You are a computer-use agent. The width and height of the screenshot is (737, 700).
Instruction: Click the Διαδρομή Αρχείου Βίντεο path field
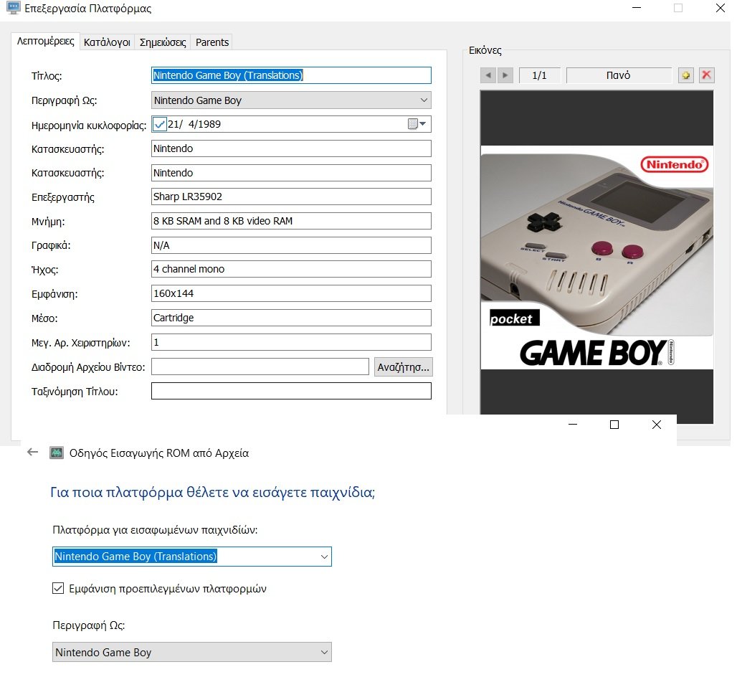click(x=260, y=366)
